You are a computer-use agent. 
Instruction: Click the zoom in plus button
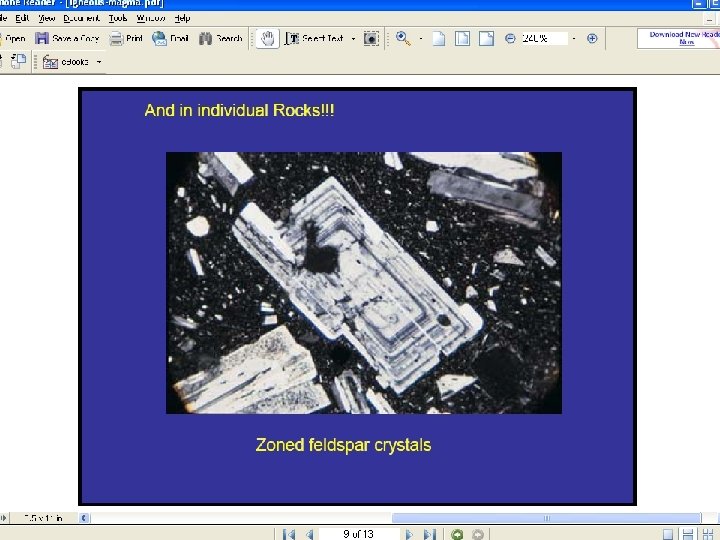tap(592, 39)
